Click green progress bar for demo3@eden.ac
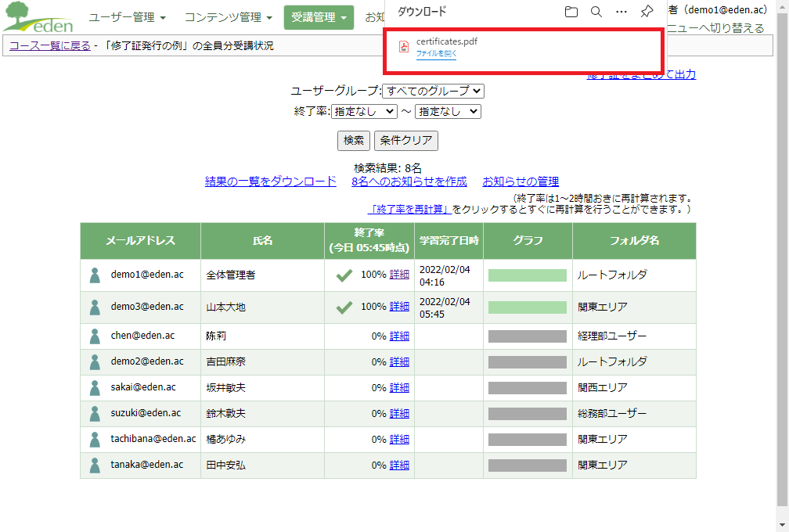789x532 pixels. [528, 307]
